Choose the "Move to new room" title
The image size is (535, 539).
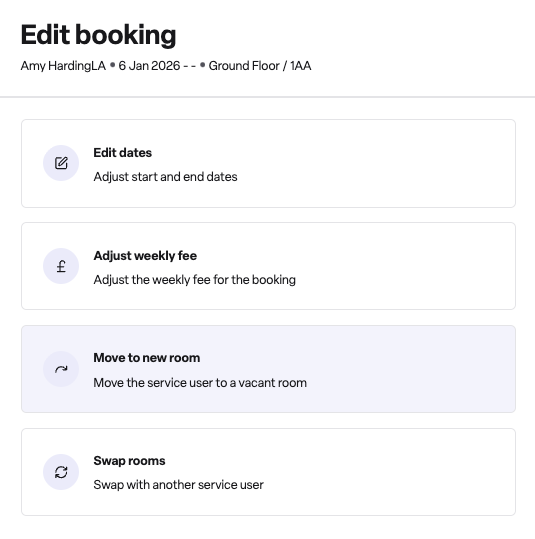[146, 358]
